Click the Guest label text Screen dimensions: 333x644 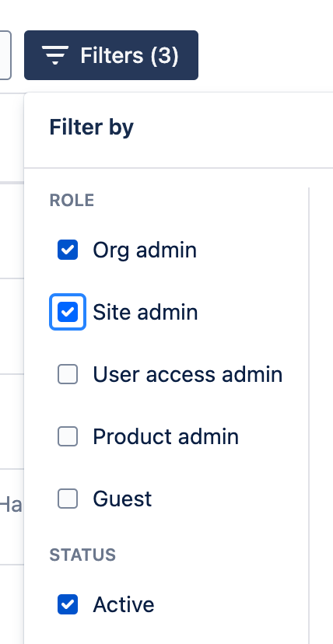click(x=122, y=499)
